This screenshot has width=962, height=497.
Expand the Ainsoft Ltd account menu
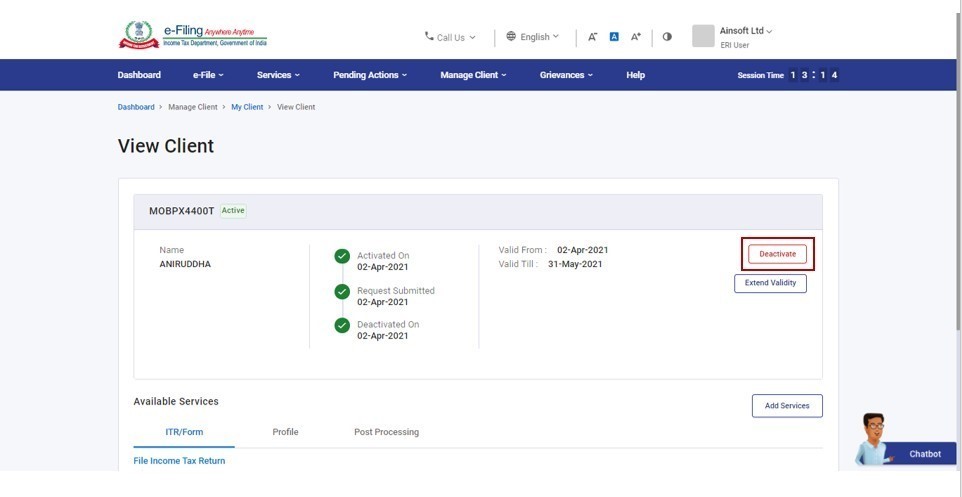click(746, 31)
